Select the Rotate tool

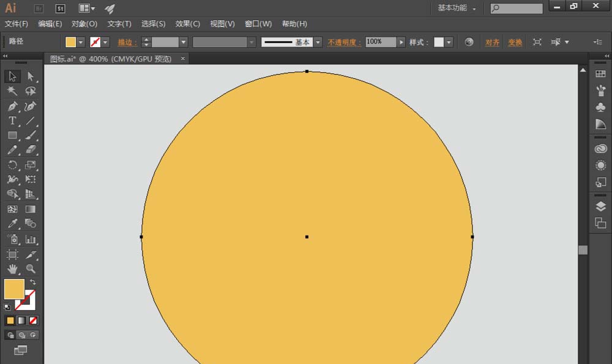coord(12,165)
